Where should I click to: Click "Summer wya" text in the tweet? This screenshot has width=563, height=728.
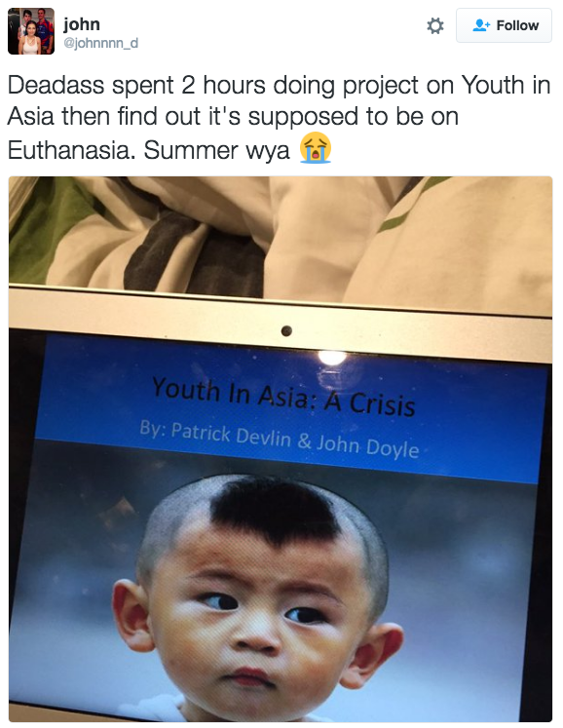tap(216, 150)
